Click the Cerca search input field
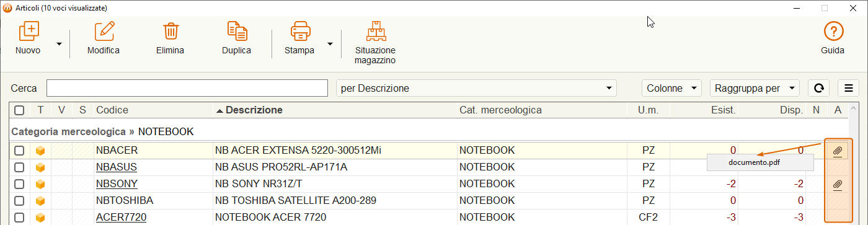 pos(187,89)
